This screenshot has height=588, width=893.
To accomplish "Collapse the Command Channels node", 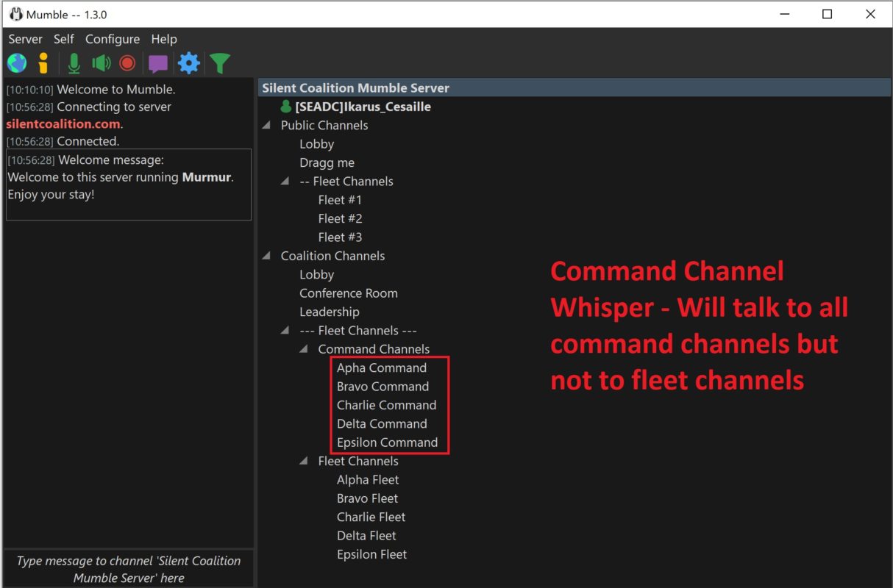I will coord(304,349).
